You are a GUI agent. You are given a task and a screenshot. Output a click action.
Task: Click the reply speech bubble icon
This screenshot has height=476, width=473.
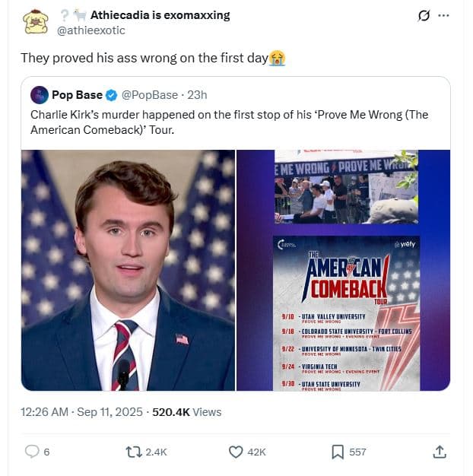(x=32, y=452)
